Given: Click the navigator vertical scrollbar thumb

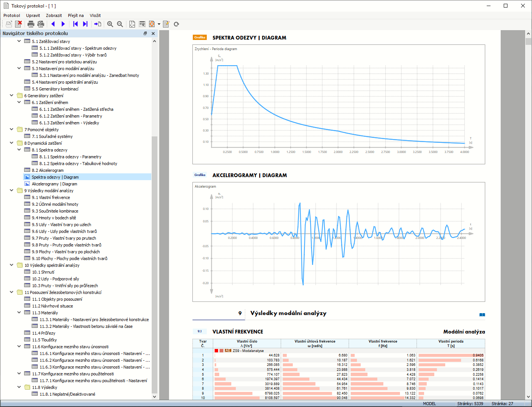Looking at the screenshot, I should pyautogui.click(x=154, y=265).
